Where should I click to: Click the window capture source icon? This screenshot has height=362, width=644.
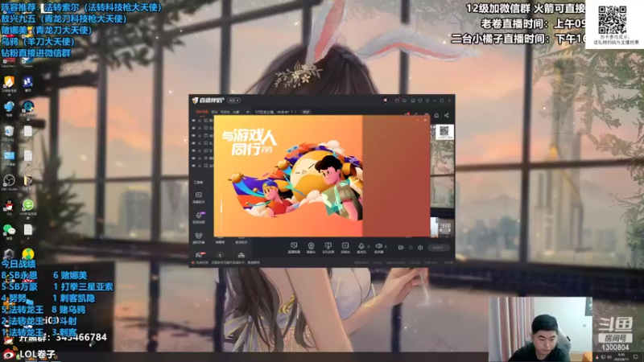[x=328, y=247]
